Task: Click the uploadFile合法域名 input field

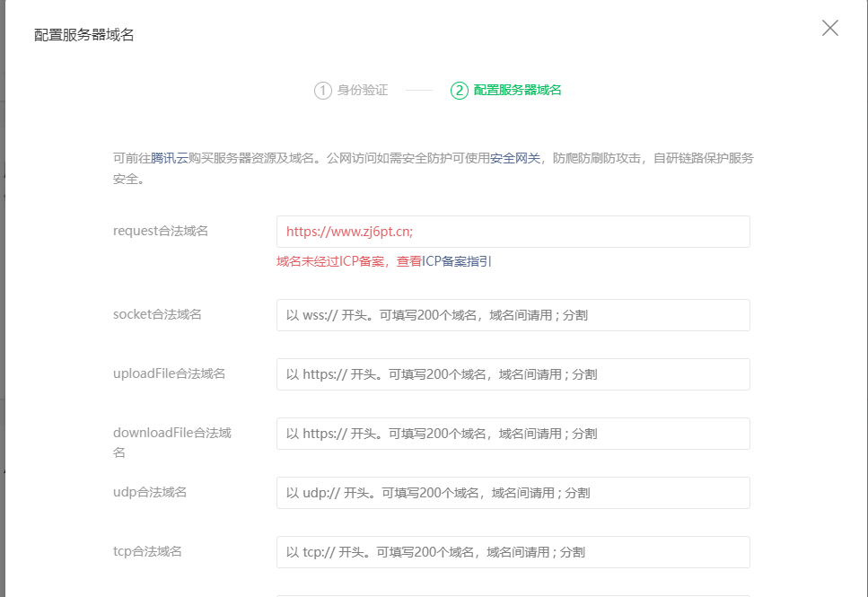Action: [x=513, y=374]
